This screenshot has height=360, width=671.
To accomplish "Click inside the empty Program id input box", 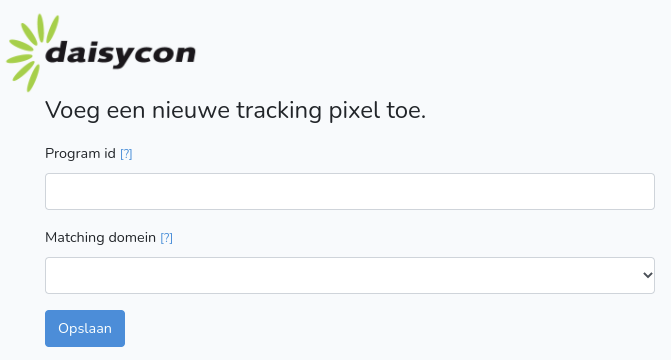I will (x=350, y=191).
